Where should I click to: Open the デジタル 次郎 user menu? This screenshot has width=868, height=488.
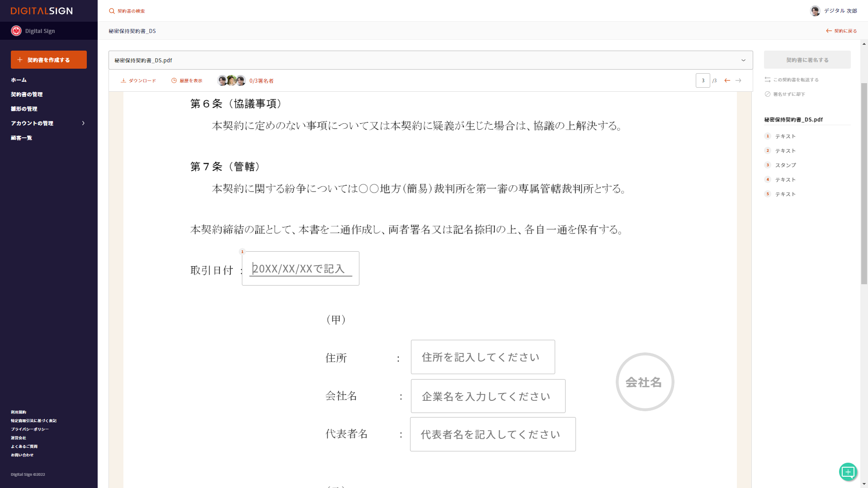(x=833, y=11)
